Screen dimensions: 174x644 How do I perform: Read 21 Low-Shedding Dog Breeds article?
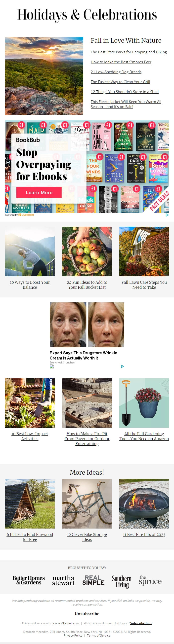click(x=116, y=72)
